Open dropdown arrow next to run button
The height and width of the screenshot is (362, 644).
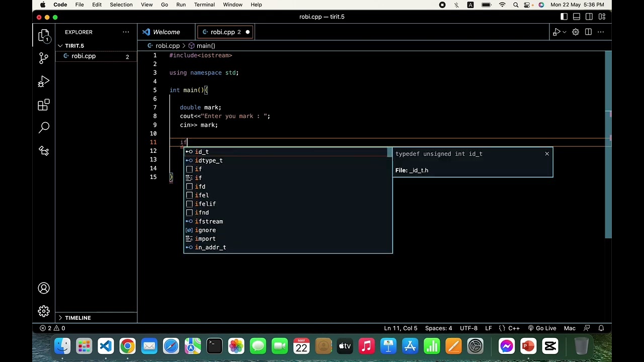[564, 32]
